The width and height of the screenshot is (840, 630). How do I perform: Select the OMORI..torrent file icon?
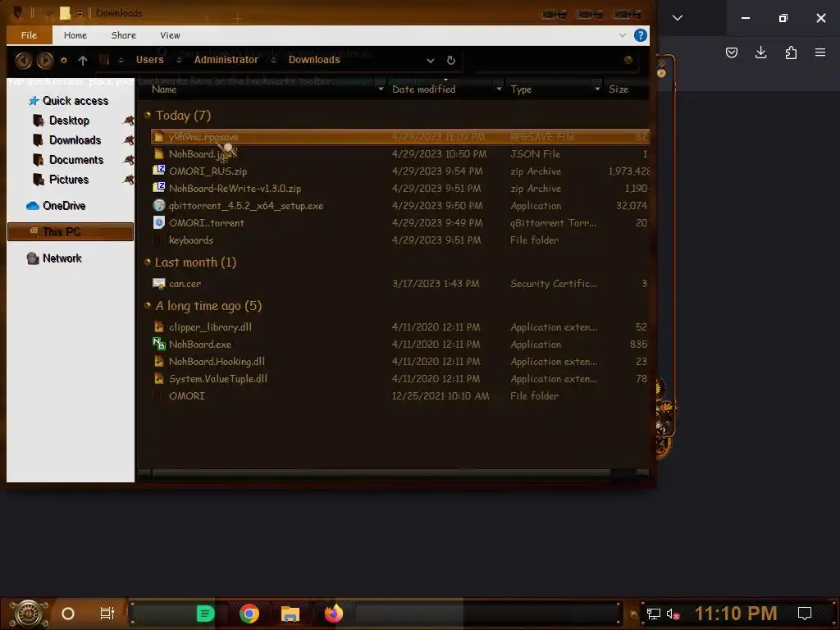pyautogui.click(x=158, y=222)
